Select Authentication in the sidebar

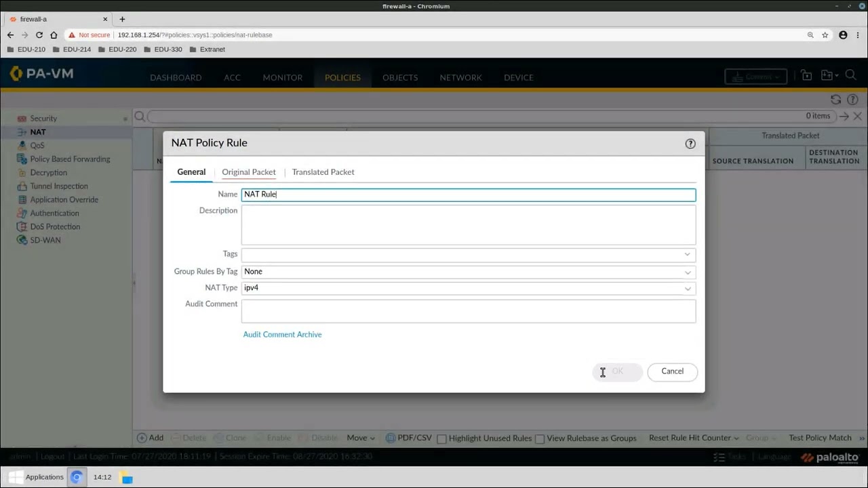tap(54, 213)
